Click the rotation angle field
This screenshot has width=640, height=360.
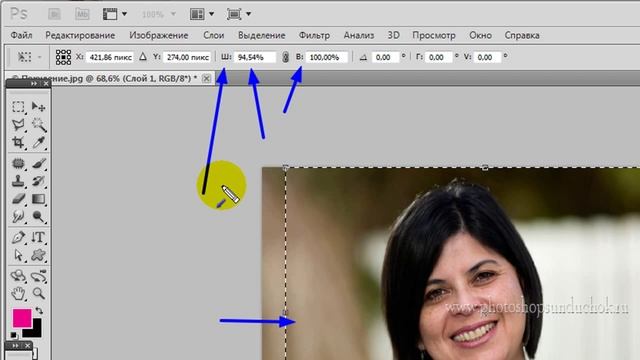point(385,57)
